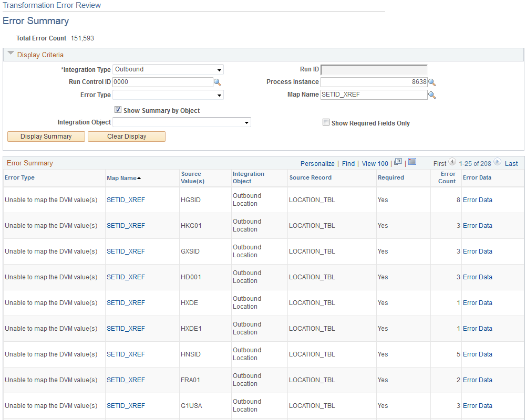Open Error Data for HXDE1 row
The height and width of the screenshot is (420, 526).
[477, 329]
